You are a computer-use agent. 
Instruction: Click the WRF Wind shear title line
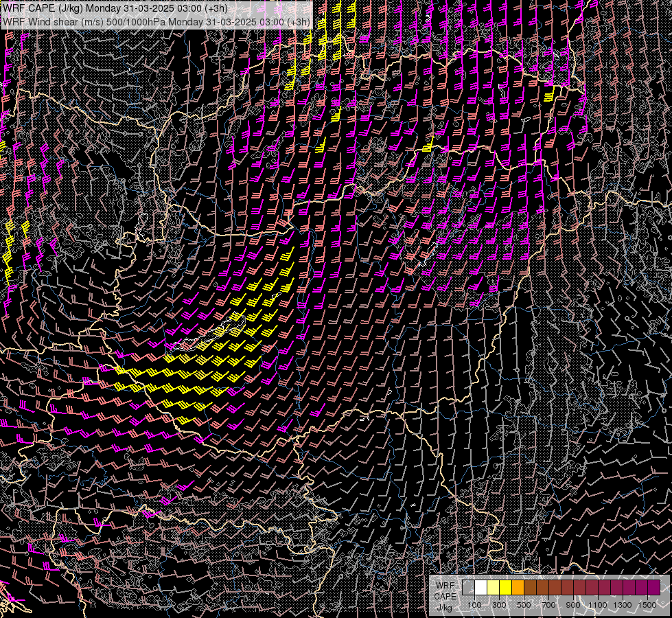157,22
